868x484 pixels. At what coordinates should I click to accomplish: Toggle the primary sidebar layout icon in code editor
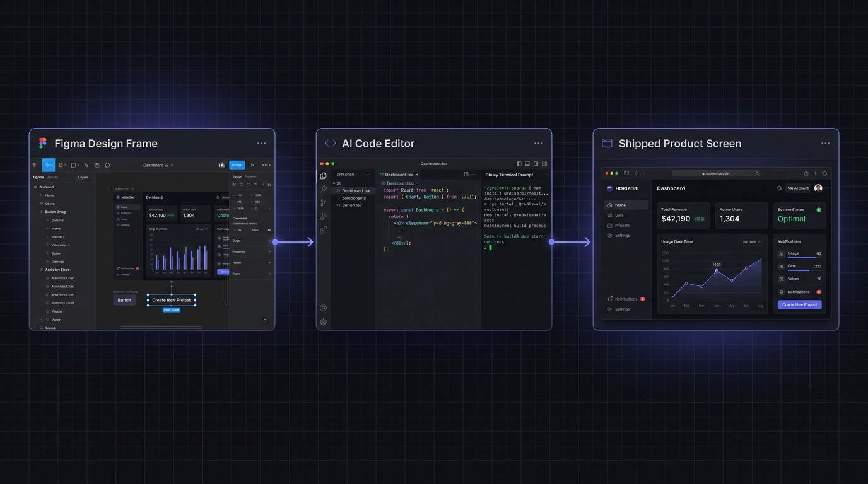[x=519, y=164]
